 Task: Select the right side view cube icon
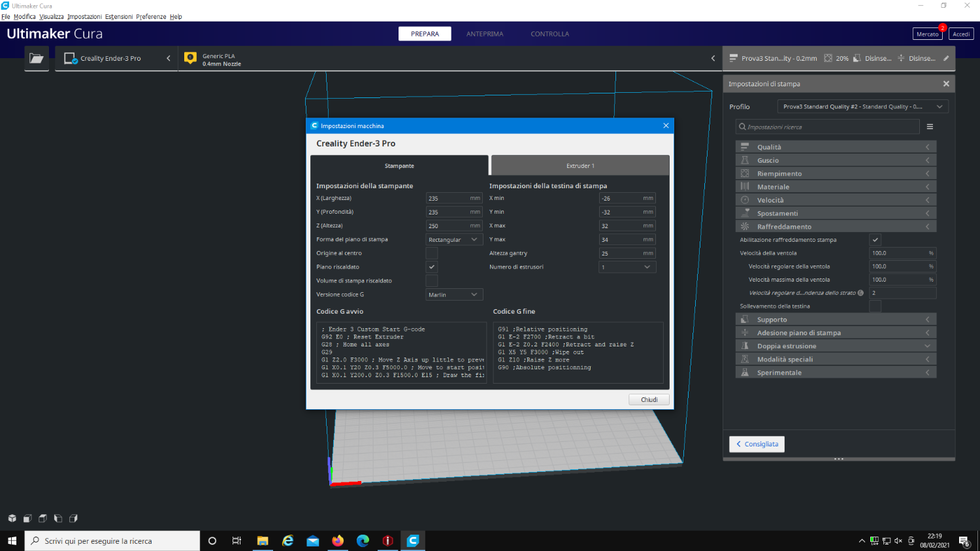[73, 518]
